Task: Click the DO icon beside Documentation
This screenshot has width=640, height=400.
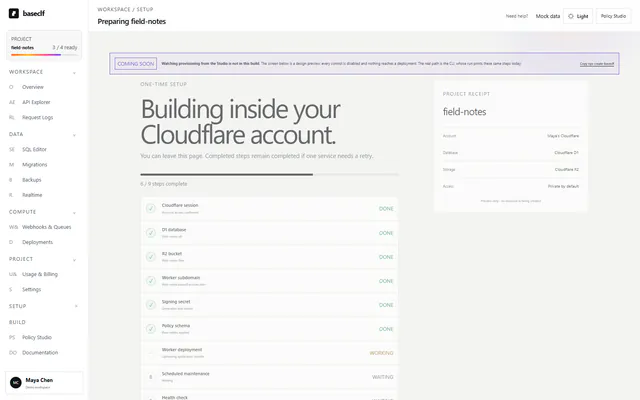Action: click(x=13, y=352)
